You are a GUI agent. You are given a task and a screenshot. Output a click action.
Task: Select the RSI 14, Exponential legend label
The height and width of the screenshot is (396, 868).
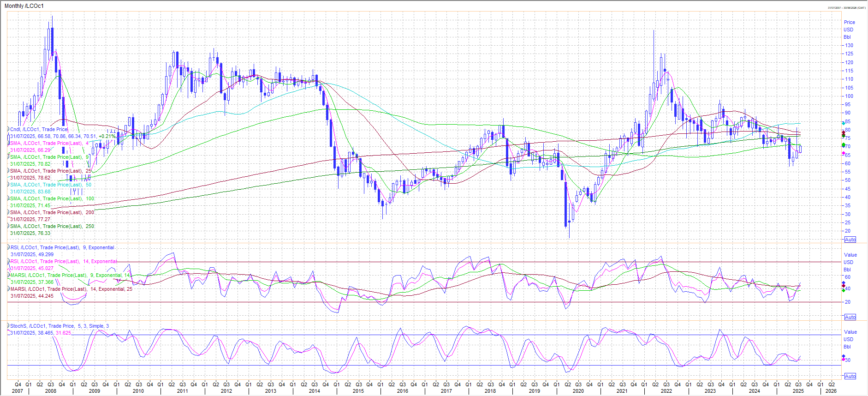pos(64,261)
